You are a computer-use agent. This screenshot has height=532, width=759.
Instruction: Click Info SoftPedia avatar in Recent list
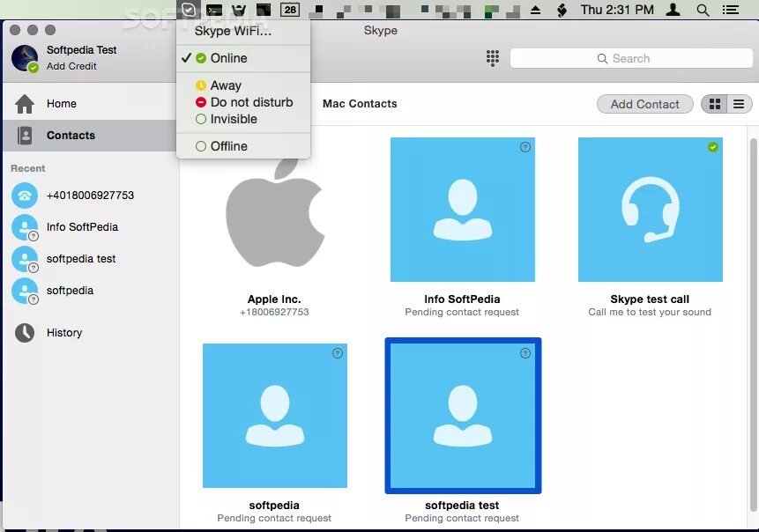click(25, 227)
